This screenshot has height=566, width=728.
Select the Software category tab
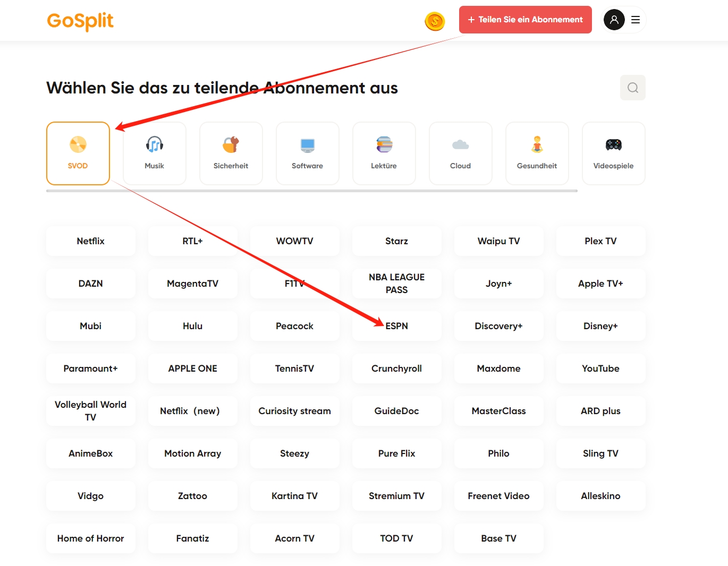coord(308,153)
